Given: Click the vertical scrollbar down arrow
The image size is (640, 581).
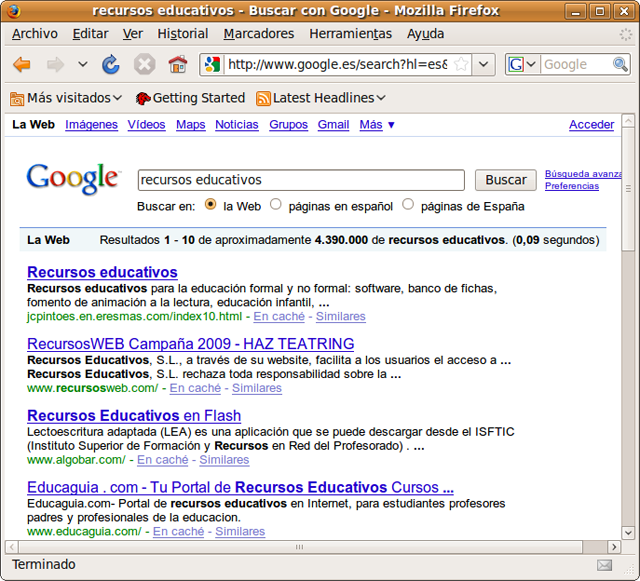Looking at the screenshot, I should (629, 531).
